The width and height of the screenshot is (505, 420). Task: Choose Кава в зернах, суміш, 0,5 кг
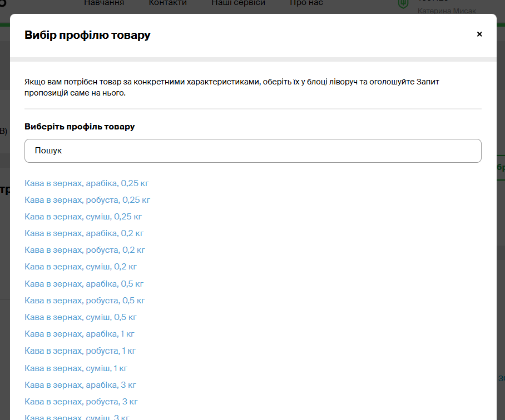[81, 317]
